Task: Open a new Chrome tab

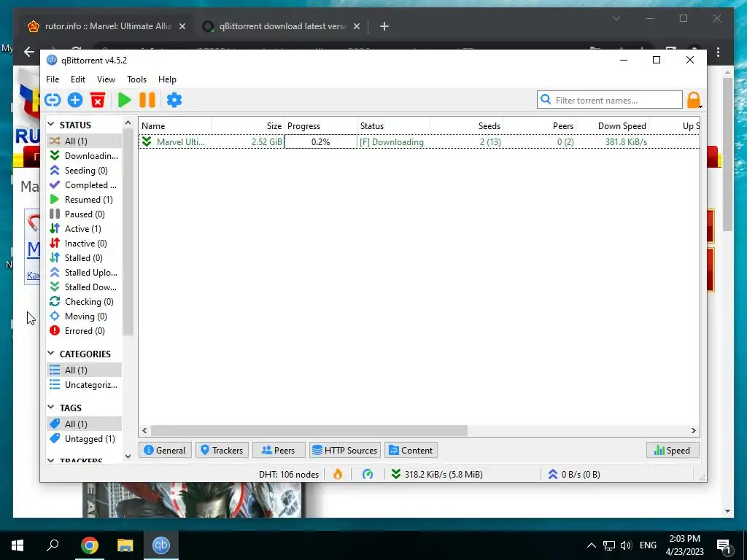Action: (384, 26)
